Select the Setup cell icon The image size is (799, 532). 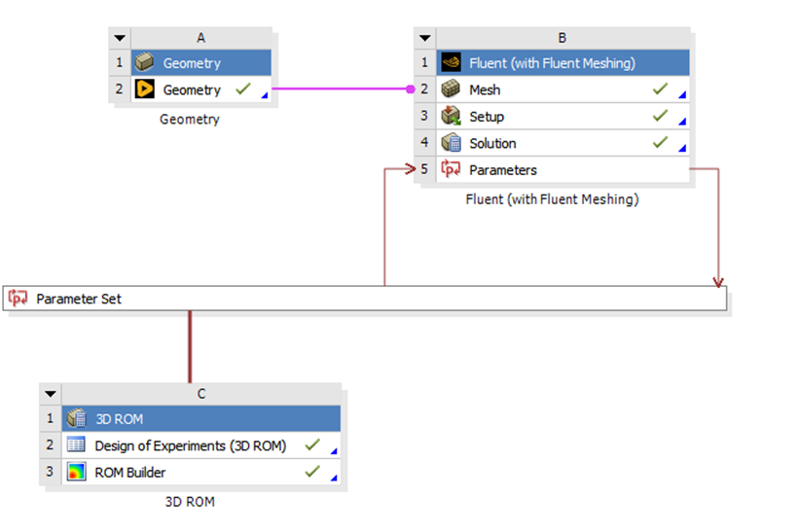[451, 117]
